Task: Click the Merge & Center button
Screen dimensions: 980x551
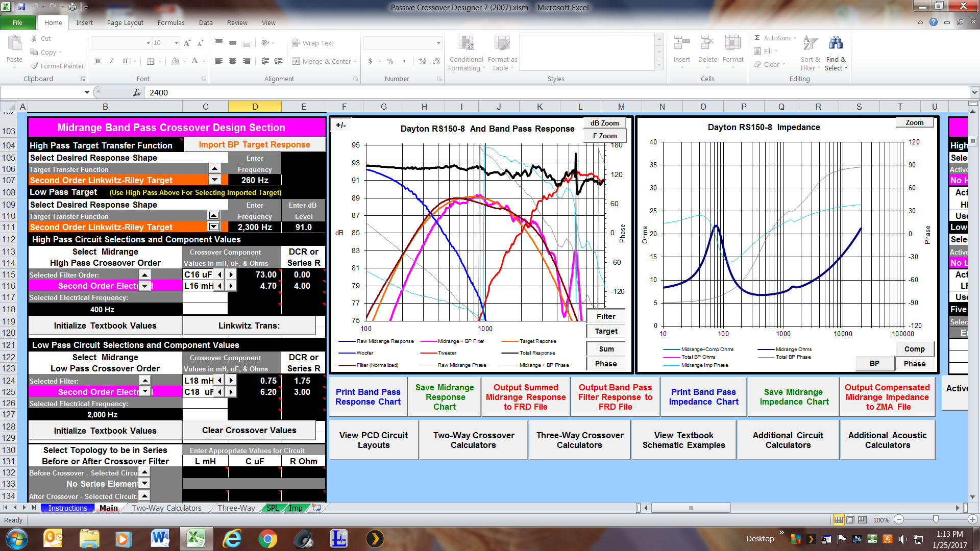Action: point(322,61)
